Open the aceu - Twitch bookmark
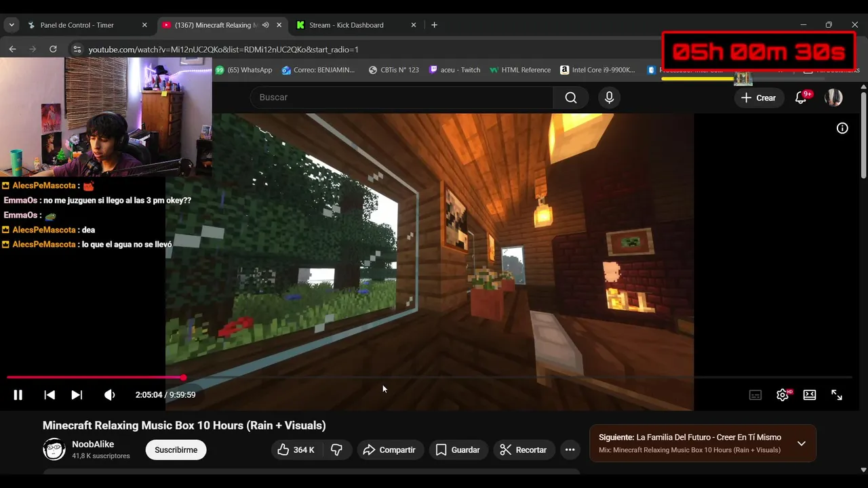Image resolution: width=868 pixels, height=488 pixels. click(454, 70)
